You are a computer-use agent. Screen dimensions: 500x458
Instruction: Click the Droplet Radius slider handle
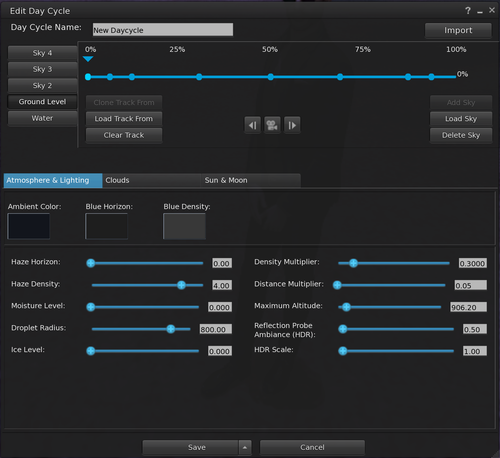click(171, 329)
